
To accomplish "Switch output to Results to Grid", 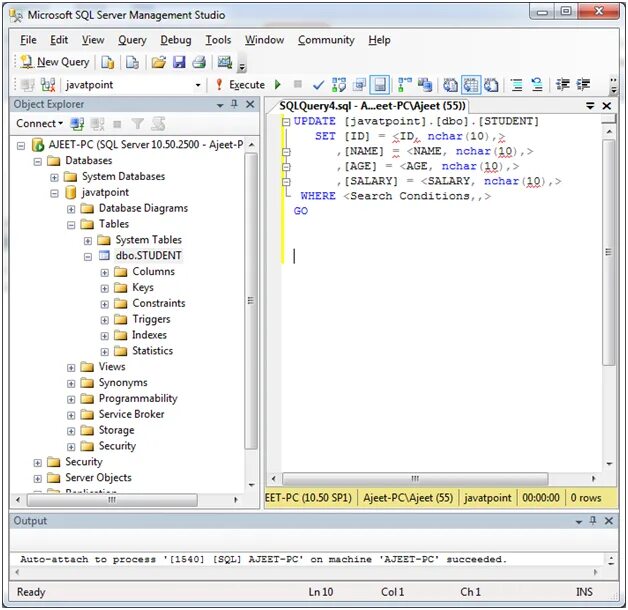I will [x=471, y=85].
